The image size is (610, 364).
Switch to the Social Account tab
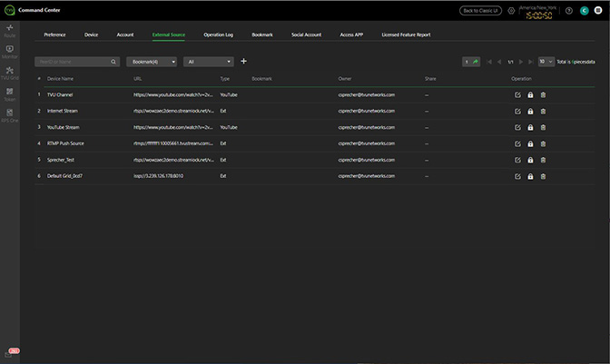click(x=306, y=34)
